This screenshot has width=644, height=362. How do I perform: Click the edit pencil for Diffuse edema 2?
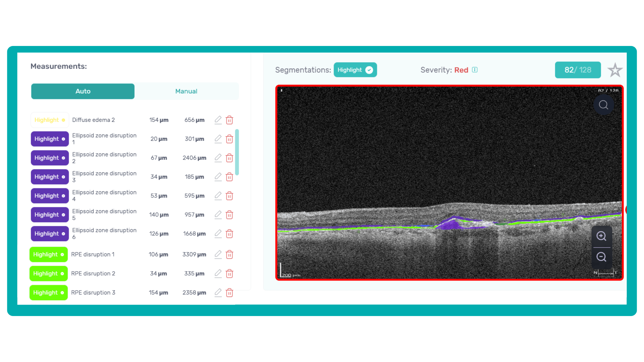click(218, 120)
